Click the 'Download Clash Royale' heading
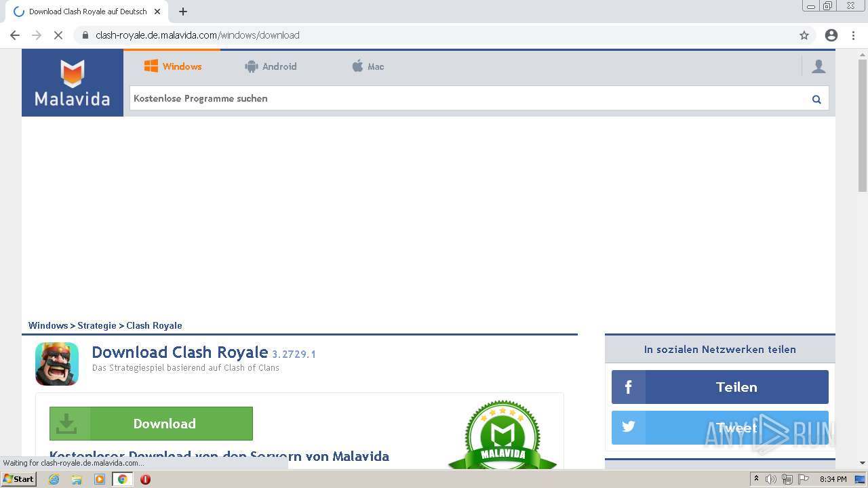Image resolution: width=868 pixels, height=488 pixels. pos(180,352)
